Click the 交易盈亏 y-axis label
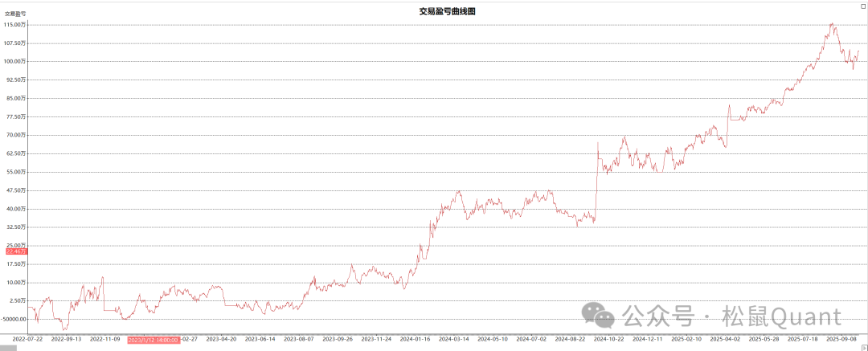 click(x=15, y=14)
